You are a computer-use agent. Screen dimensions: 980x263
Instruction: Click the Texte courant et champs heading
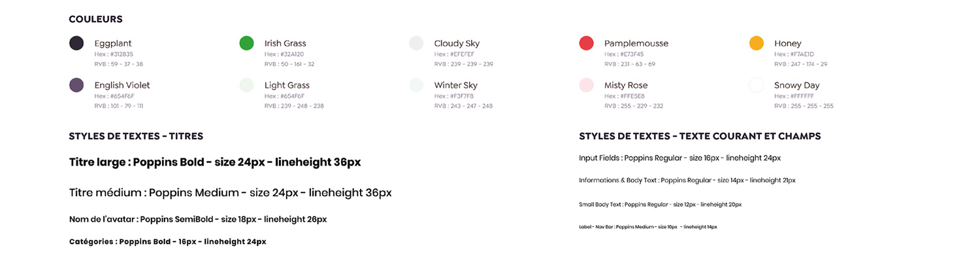pyautogui.click(x=700, y=136)
